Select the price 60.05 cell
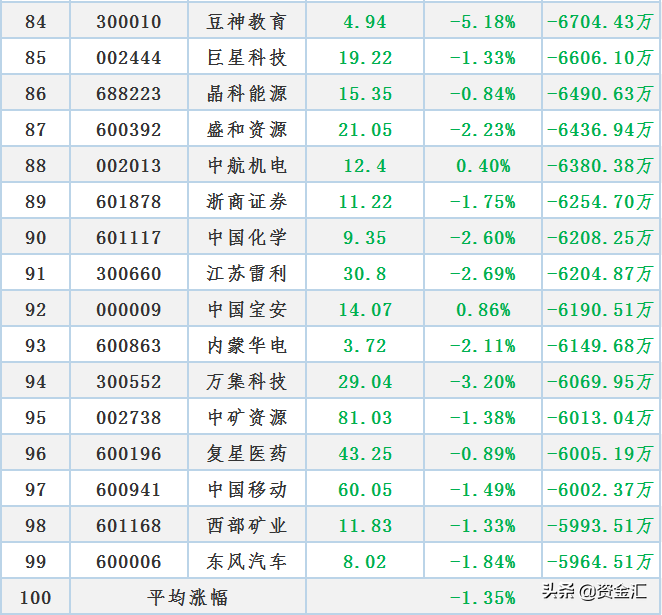The width and height of the screenshot is (662, 615). pos(365,490)
